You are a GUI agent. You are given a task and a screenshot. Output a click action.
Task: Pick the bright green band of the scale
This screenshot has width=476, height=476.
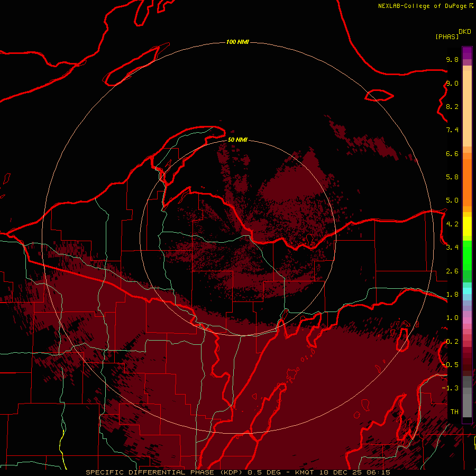pos(467,255)
